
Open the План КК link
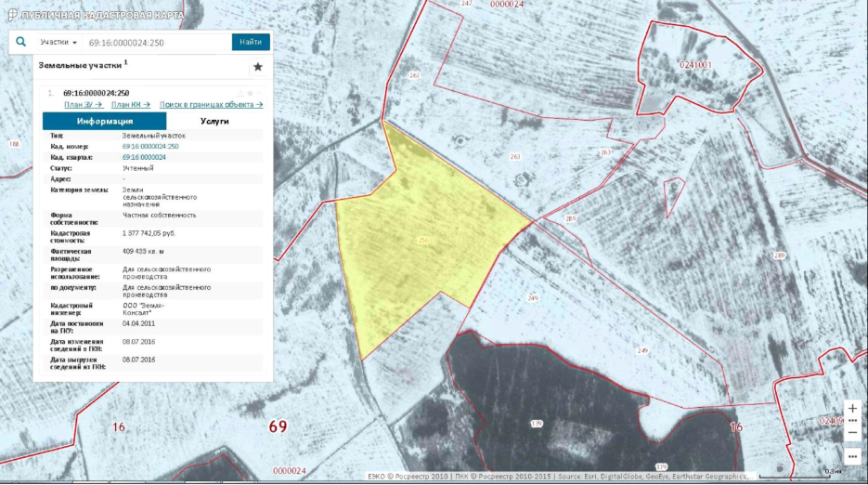pos(130,105)
